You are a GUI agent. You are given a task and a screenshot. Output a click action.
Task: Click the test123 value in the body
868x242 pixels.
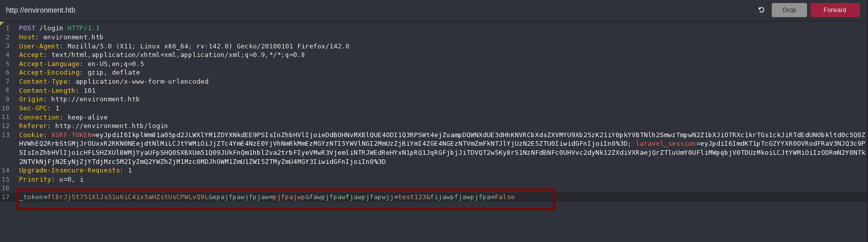(412, 197)
